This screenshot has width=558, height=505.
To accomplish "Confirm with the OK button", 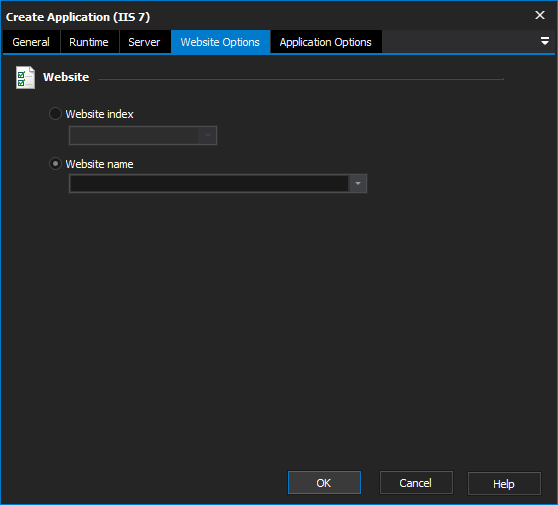I will click(x=324, y=483).
